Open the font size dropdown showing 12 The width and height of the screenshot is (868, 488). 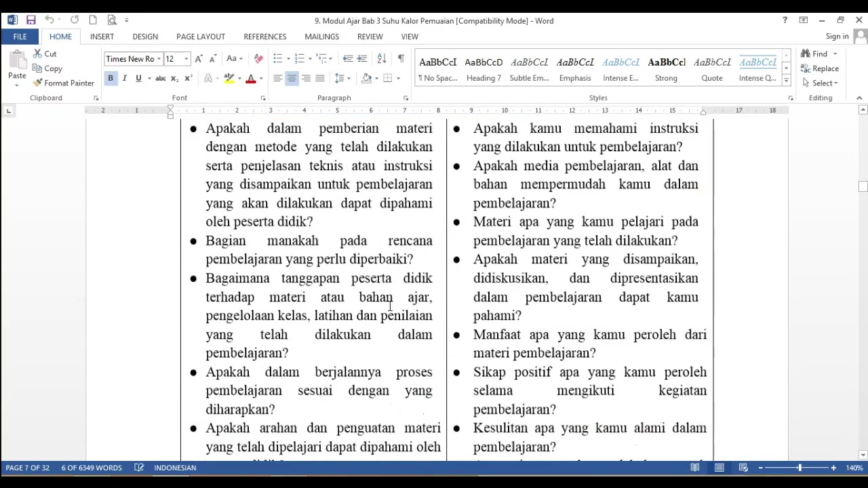[186, 59]
